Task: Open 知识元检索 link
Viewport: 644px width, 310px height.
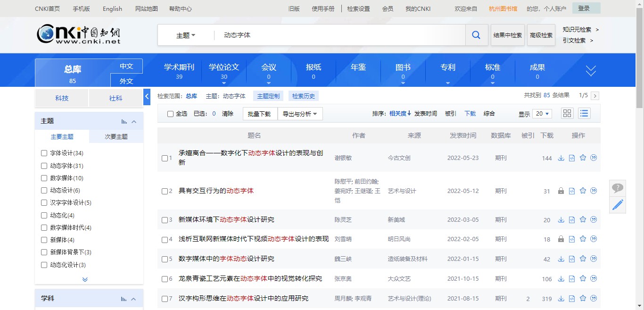Action: coord(577,29)
